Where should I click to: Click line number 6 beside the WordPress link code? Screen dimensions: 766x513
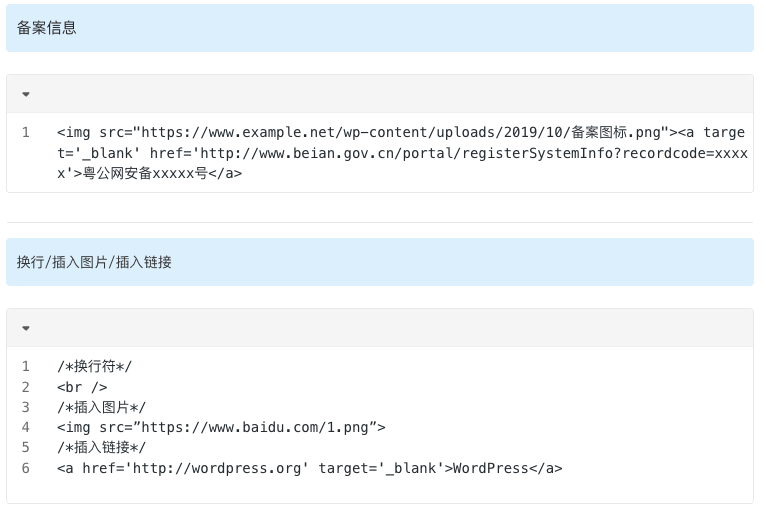pos(26,468)
